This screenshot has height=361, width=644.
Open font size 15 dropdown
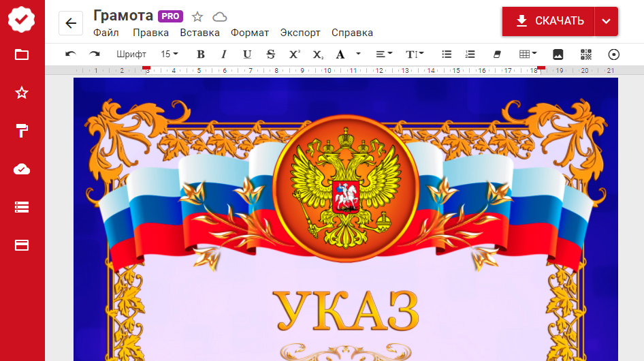170,54
